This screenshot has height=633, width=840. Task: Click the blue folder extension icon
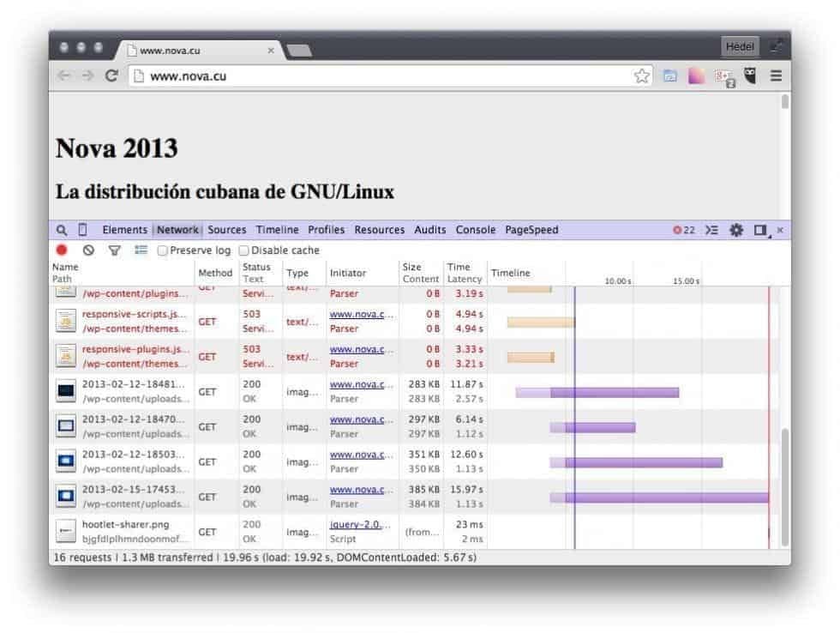pyautogui.click(x=669, y=76)
